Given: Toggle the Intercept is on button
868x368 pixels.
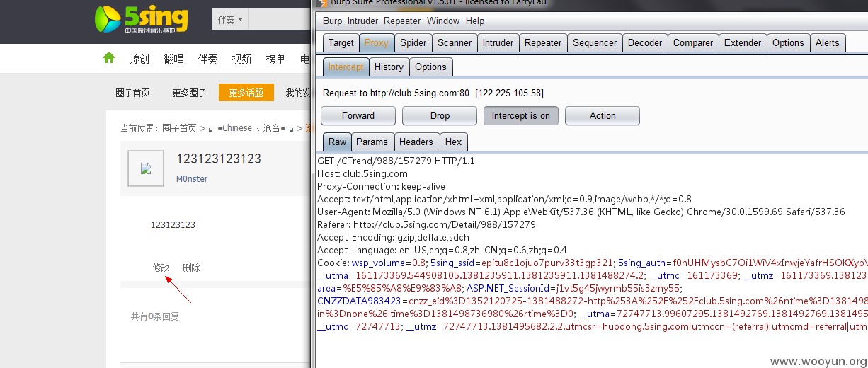Looking at the screenshot, I should pos(521,115).
